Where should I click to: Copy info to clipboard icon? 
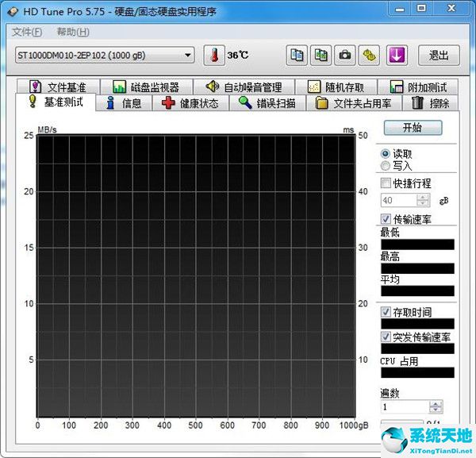[297, 56]
